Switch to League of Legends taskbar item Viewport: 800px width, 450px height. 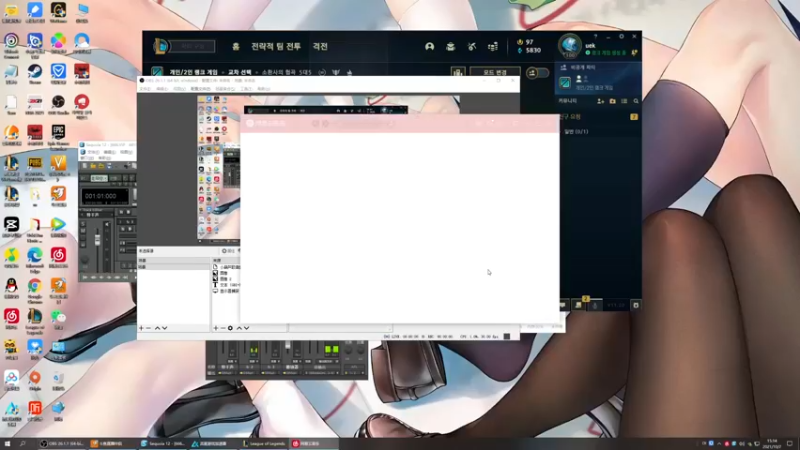pyautogui.click(x=264, y=444)
